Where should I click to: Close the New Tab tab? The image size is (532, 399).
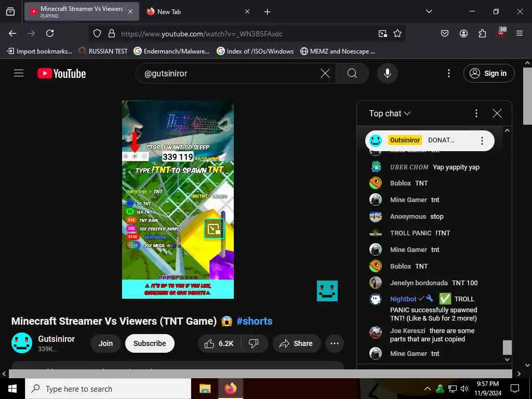tap(247, 11)
